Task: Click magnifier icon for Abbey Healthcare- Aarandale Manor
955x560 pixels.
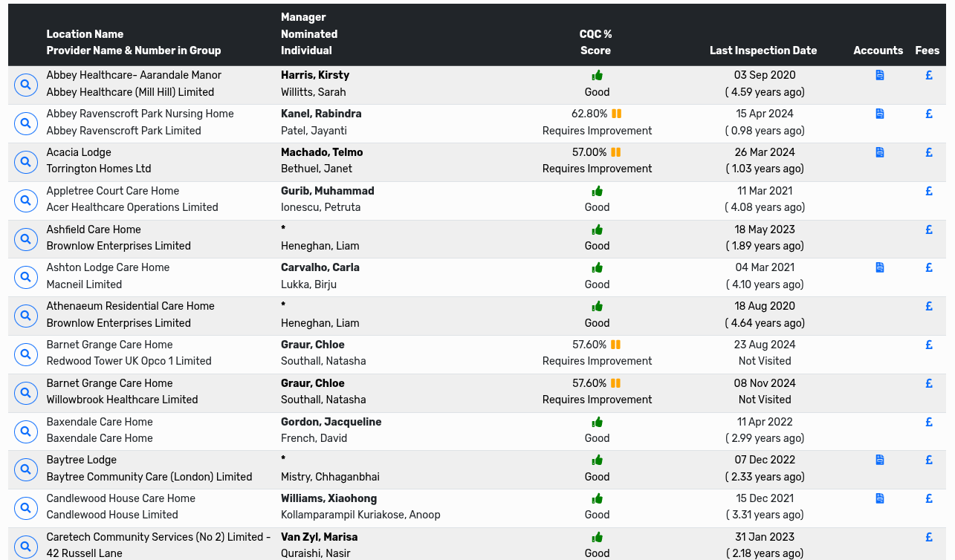Action: (26, 85)
